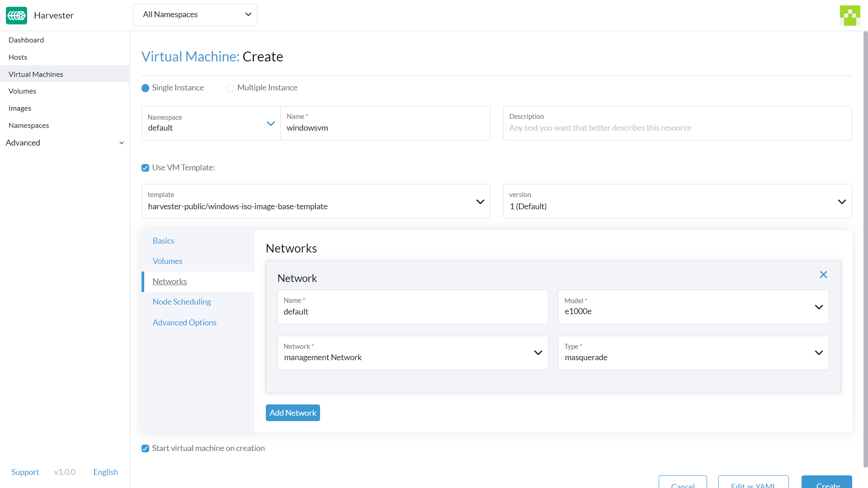Select the Multiple Instance option

point(231,88)
